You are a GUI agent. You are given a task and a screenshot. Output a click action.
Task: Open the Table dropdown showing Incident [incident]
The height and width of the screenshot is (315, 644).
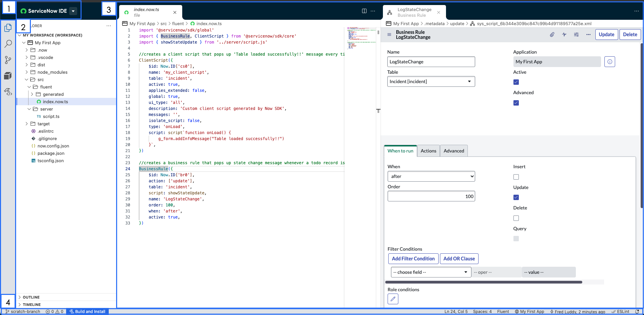[x=431, y=81]
